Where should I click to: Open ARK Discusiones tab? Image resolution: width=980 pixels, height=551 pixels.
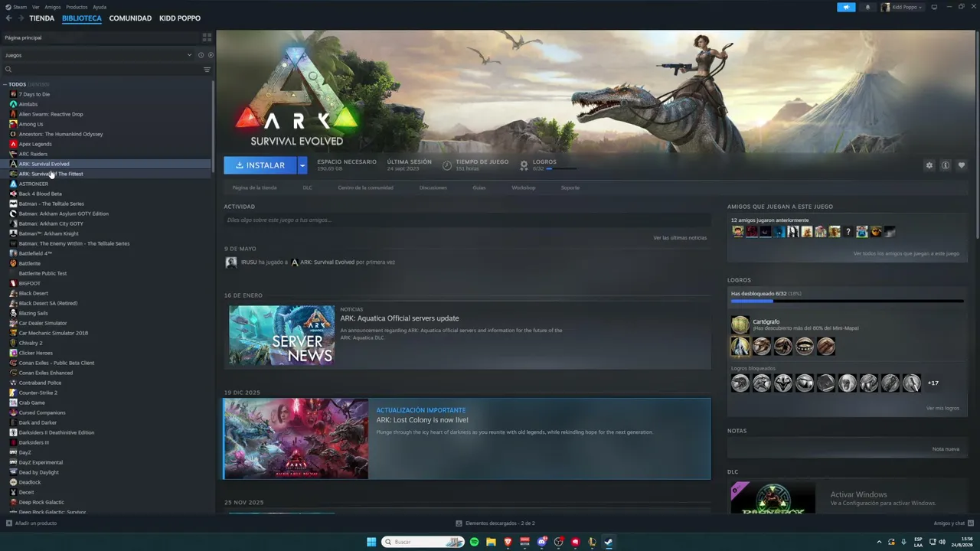pos(433,187)
